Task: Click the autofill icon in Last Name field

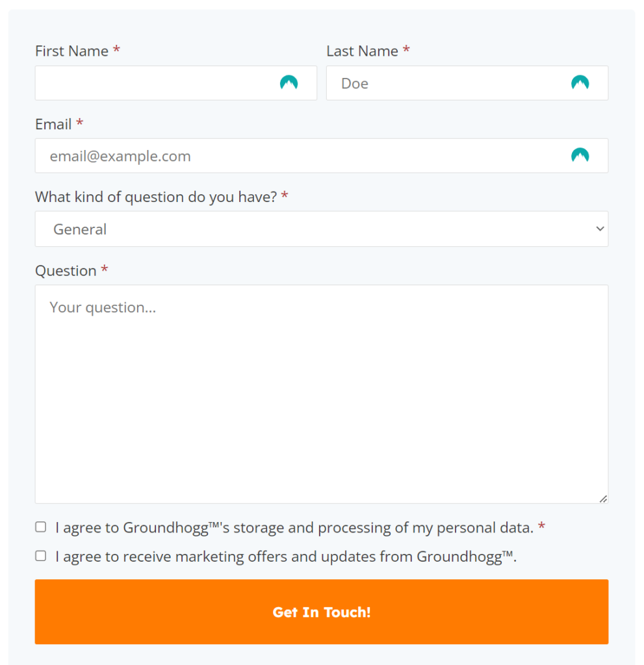Action: coord(580,82)
